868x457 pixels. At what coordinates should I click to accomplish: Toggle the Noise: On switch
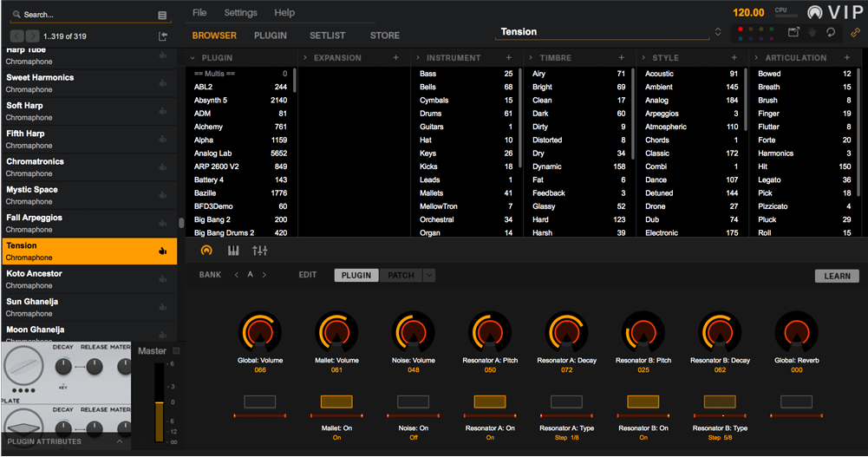pos(413,402)
